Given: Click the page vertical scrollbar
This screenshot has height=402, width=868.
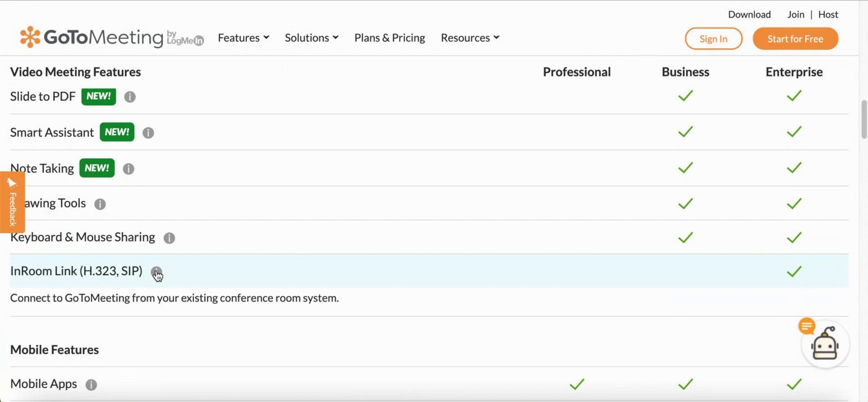Looking at the screenshot, I should click(x=864, y=119).
